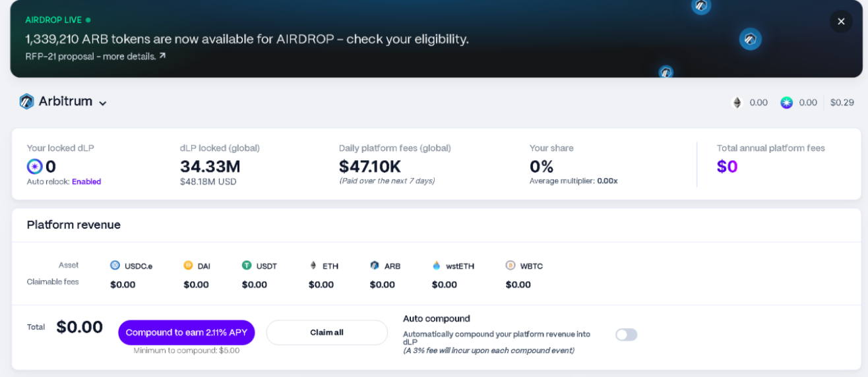This screenshot has height=377, width=868.
Task: Click the ETH asset icon
Action: [313, 266]
